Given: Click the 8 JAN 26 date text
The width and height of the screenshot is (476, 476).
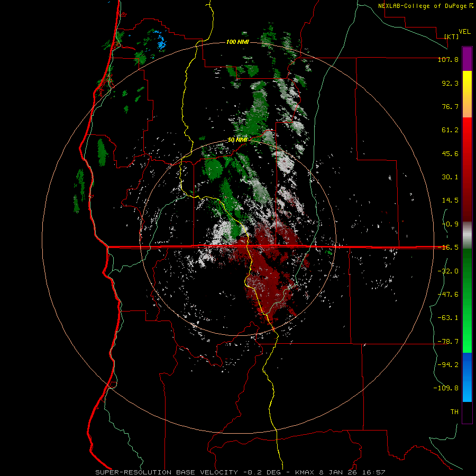Looking at the screenshot, I should 338,472.
